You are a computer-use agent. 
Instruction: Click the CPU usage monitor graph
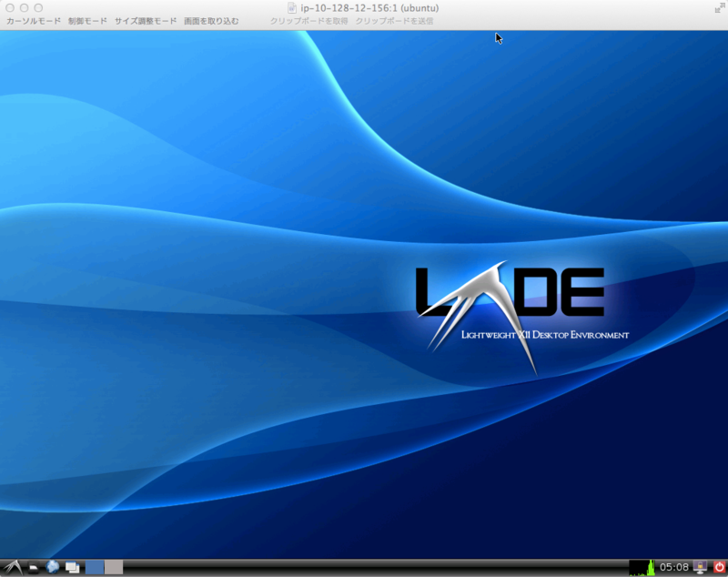[642, 567]
